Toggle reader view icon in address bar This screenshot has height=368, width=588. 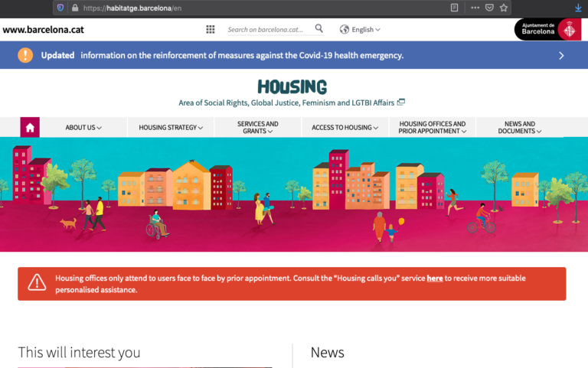point(454,8)
